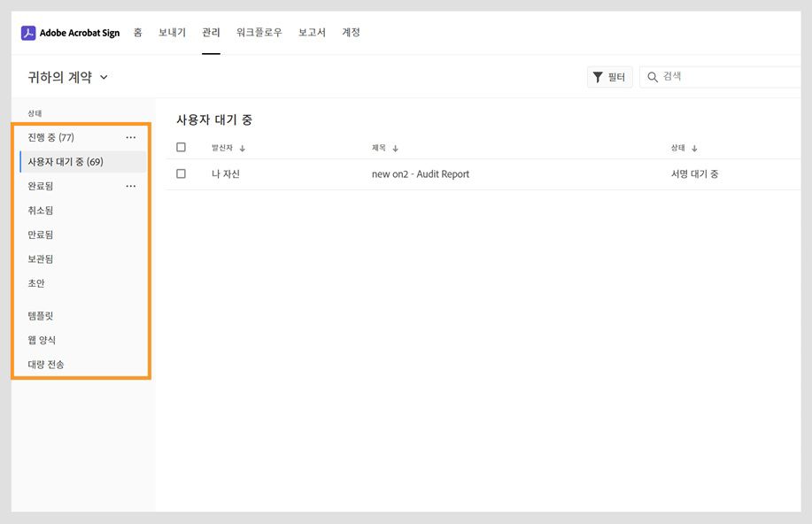Check the checkbox for new on2 - Audit Report
Viewport: 812px width, 524px height.
coord(181,173)
